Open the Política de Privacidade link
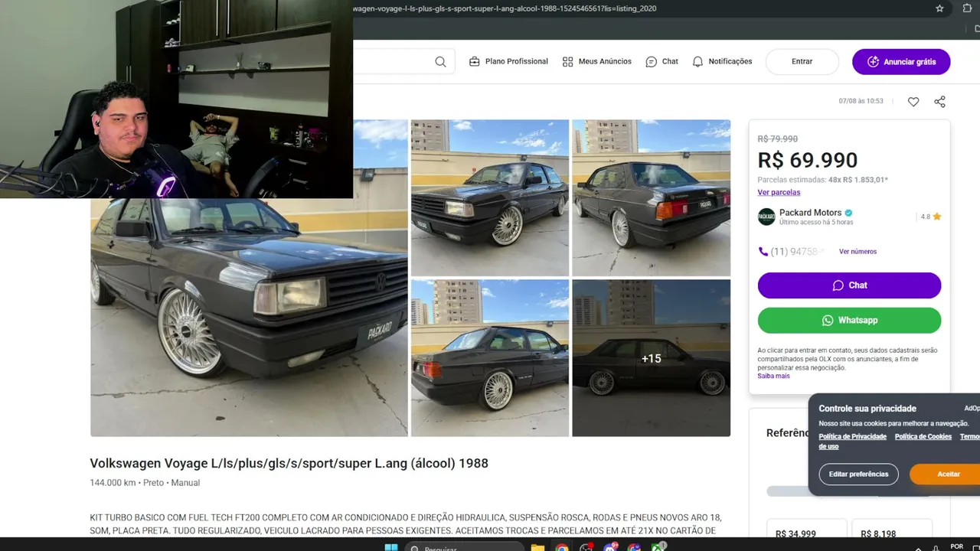Image resolution: width=980 pixels, height=551 pixels. coord(852,437)
